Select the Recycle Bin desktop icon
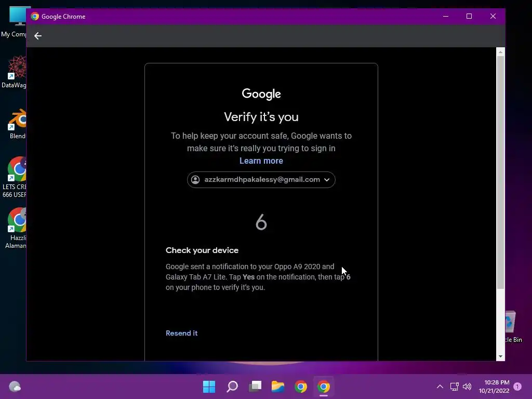Image resolution: width=532 pixels, height=399 pixels. pos(513,327)
